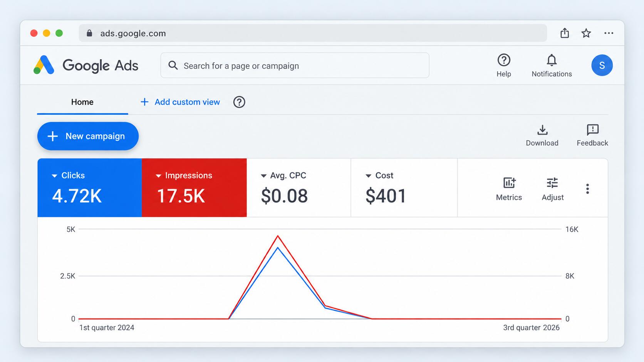Close the browser window with red button
644x362 pixels.
tap(34, 33)
